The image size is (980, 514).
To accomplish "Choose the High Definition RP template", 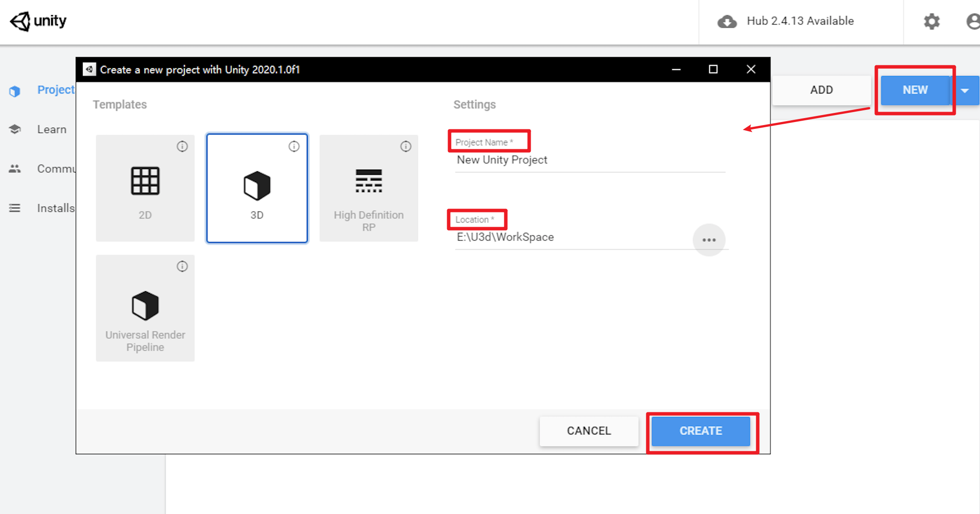I will 368,188.
